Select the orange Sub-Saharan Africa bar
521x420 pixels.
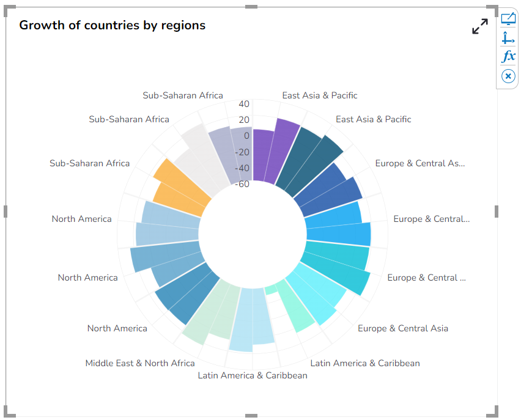180,188
